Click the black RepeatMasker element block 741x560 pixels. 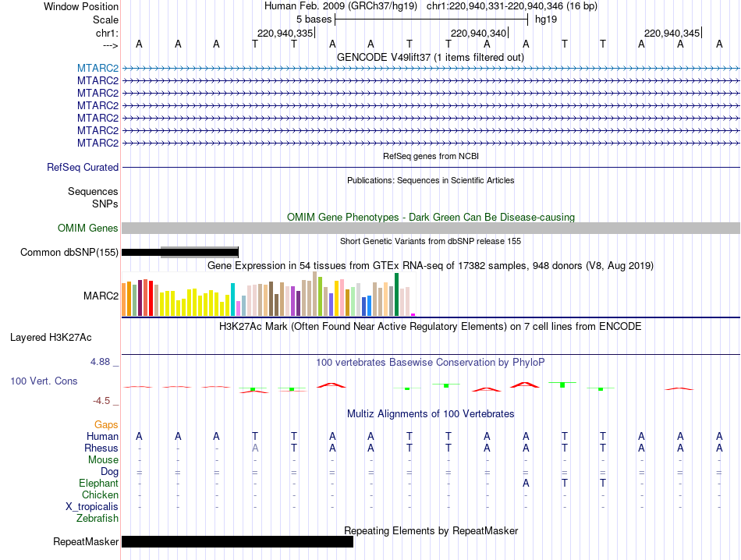point(237,541)
